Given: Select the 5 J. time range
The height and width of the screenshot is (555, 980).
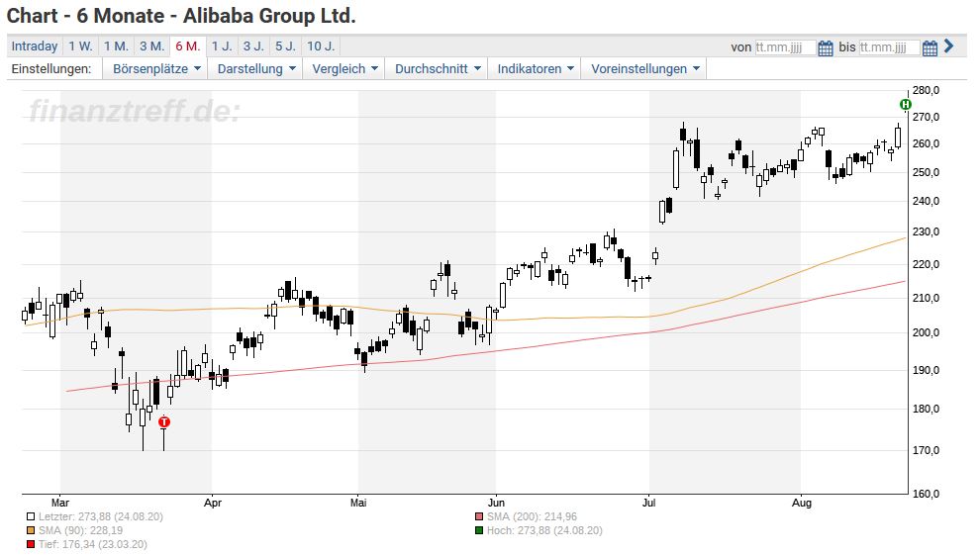Looking at the screenshot, I should [x=286, y=46].
